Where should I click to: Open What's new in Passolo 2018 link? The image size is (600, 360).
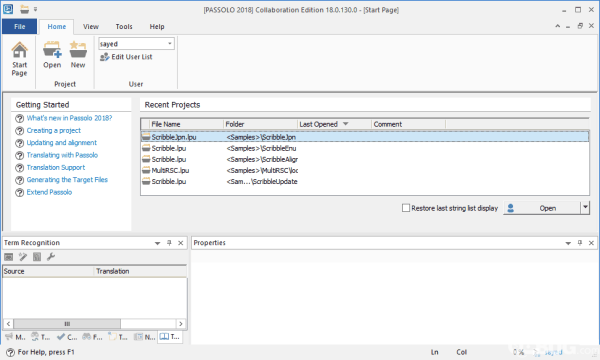(x=69, y=118)
